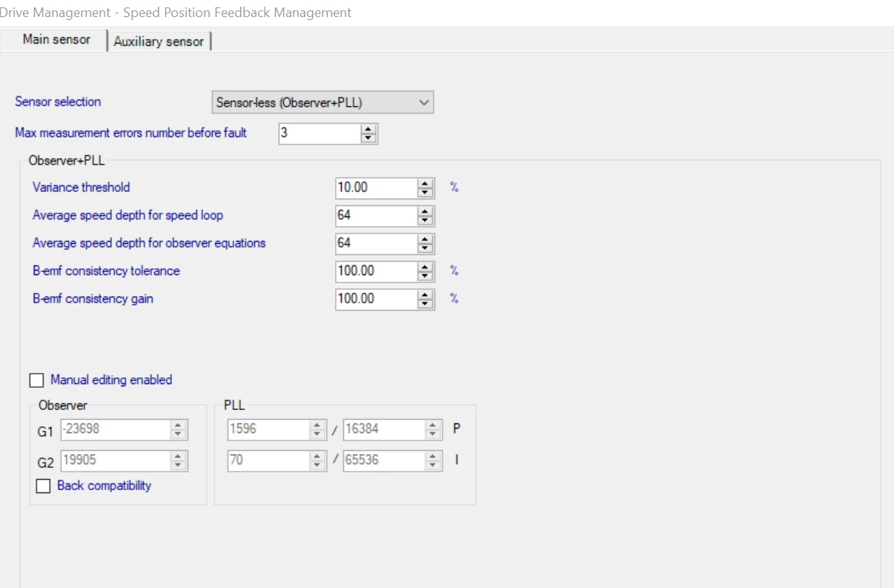Decrease average speed depth for observer equations
Screen dimensions: 894x588
[x=425, y=248]
